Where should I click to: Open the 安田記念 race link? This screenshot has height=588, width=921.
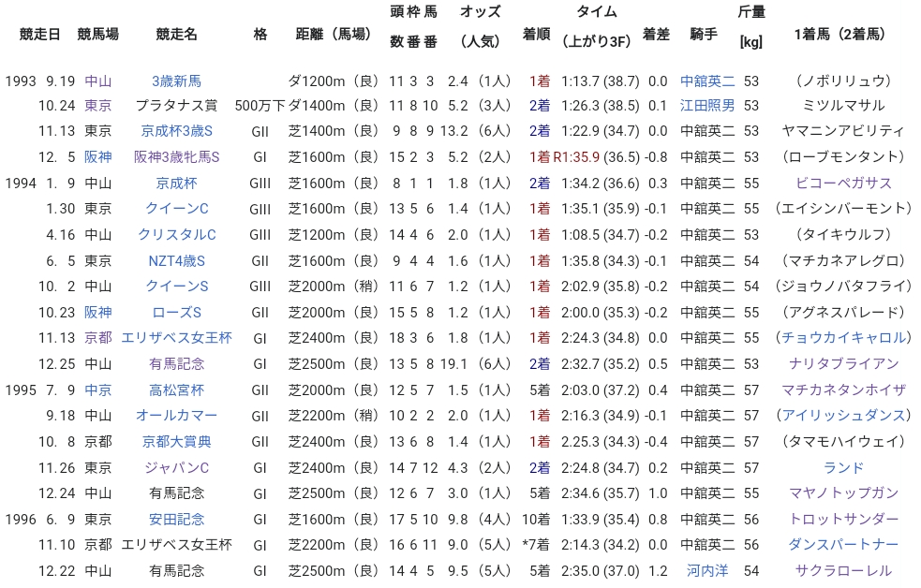(x=176, y=519)
